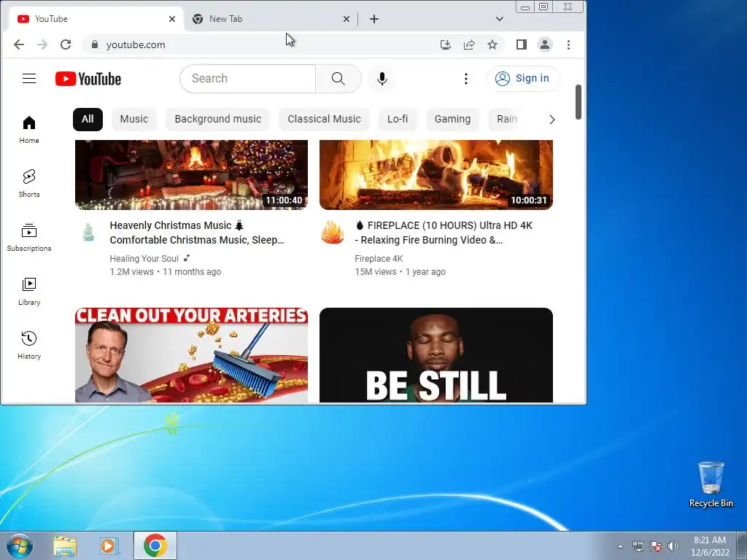Screen dimensions: 747x560
Task: Click the Heavenly Christmas Music video title
Action: point(197,233)
